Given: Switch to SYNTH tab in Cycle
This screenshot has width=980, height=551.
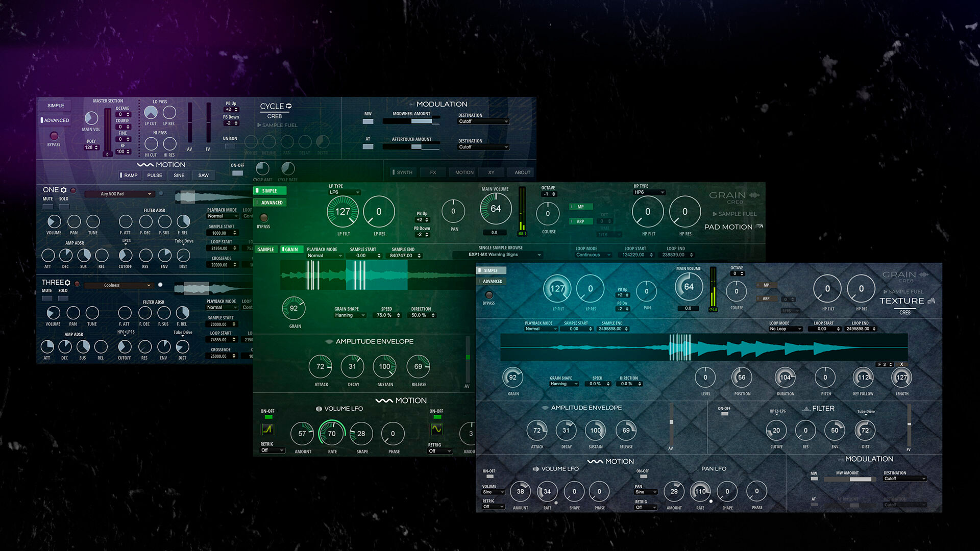Looking at the screenshot, I should [x=404, y=172].
